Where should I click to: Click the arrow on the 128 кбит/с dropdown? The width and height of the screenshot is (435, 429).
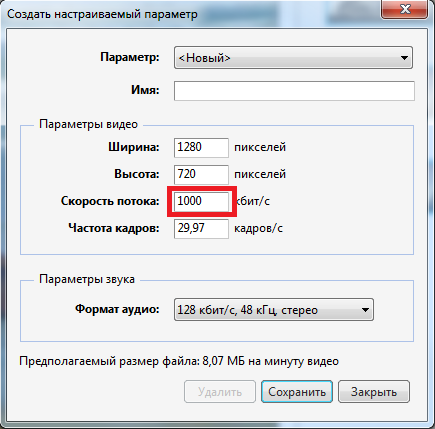point(365,310)
